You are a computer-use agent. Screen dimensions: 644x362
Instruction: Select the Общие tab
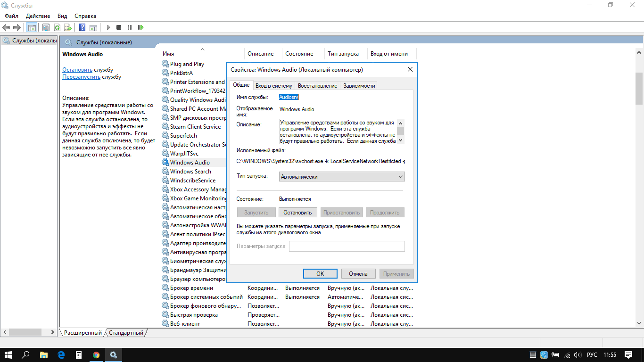(241, 85)
